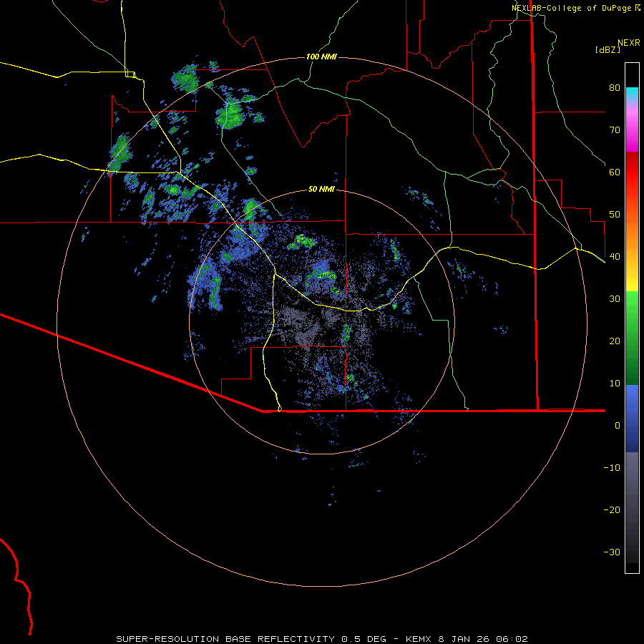Click the NEXR label above color scale
The image size is (644, 644).
629,43
